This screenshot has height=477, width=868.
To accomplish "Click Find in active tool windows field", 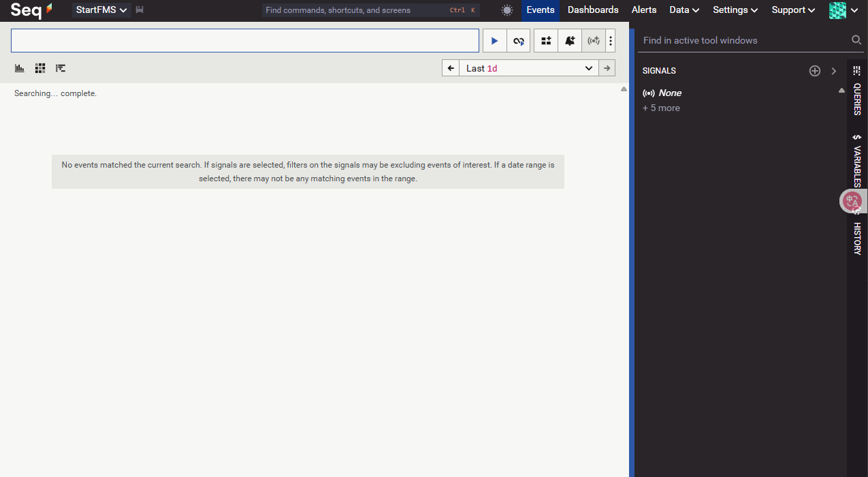I will click(x=743, y=40).
